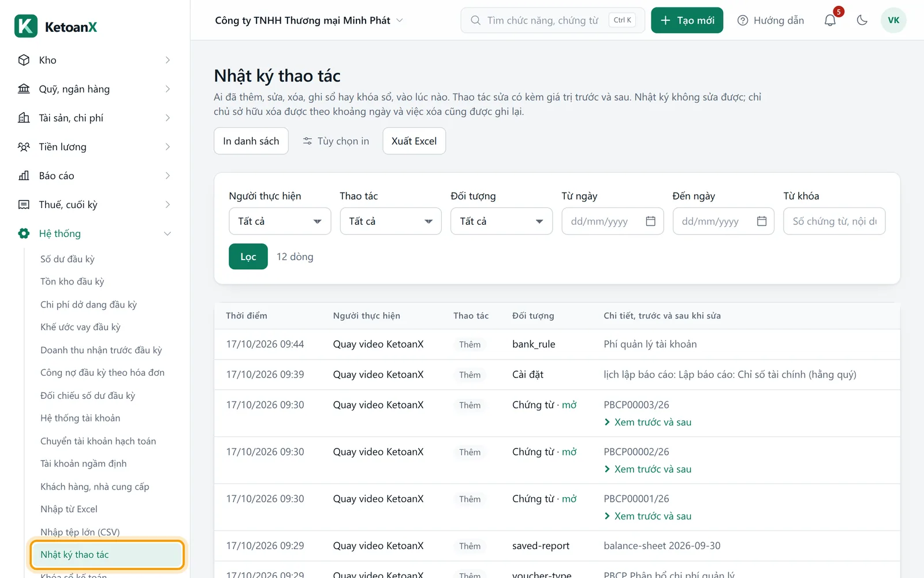924x578 pixels.
Task: Open the Thao tác filter dropdown
Action: click(391, 221)
